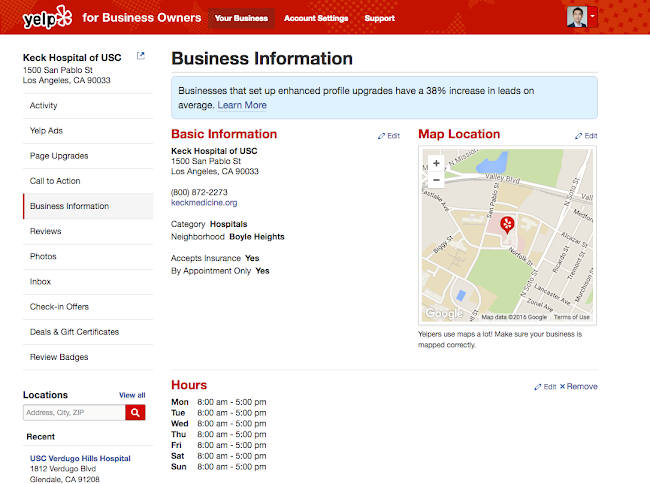Click the Business Information page heading
The width and height of the screenshot is (650, 484).
click(262, 58)
